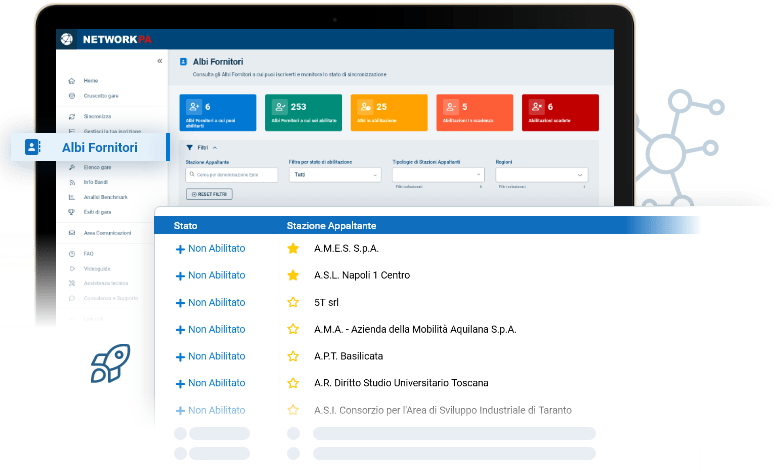This screenshot has height=474, width=774.
Task: Click the Reset Filtri button
Action: [x=209, y=194]
